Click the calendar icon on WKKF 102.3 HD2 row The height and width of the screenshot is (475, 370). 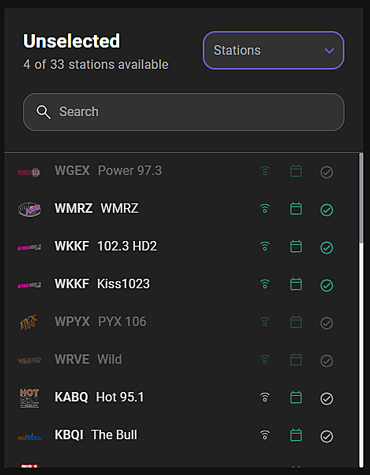pos(296,247)
